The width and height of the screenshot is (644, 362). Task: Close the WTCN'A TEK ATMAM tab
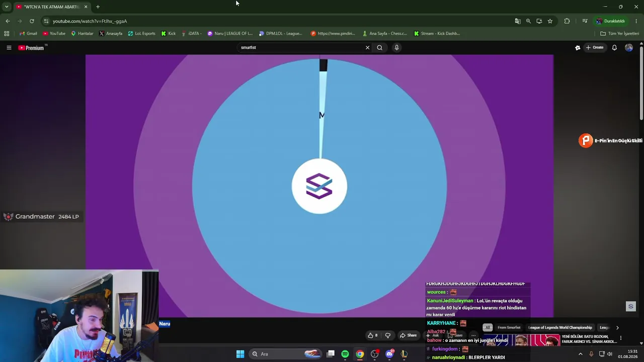tap(86, 7)
